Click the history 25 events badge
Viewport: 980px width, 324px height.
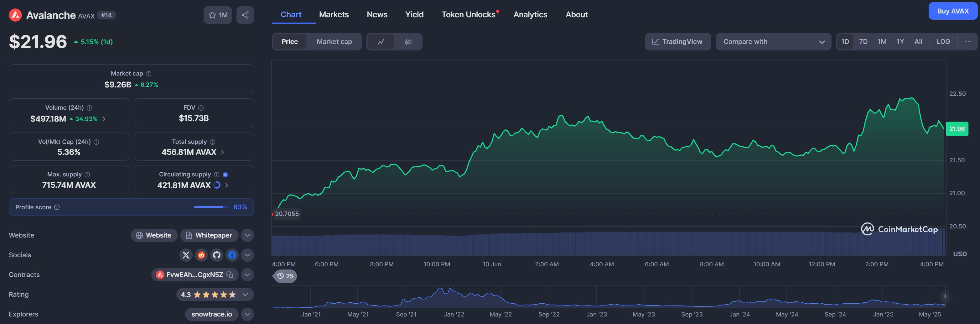[x=285, y=276]
